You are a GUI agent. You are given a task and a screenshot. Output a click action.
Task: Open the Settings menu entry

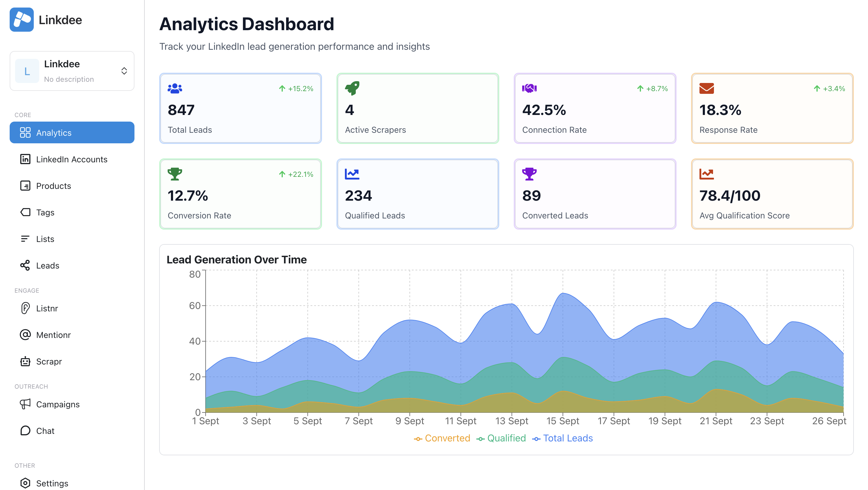coord(52,483)
